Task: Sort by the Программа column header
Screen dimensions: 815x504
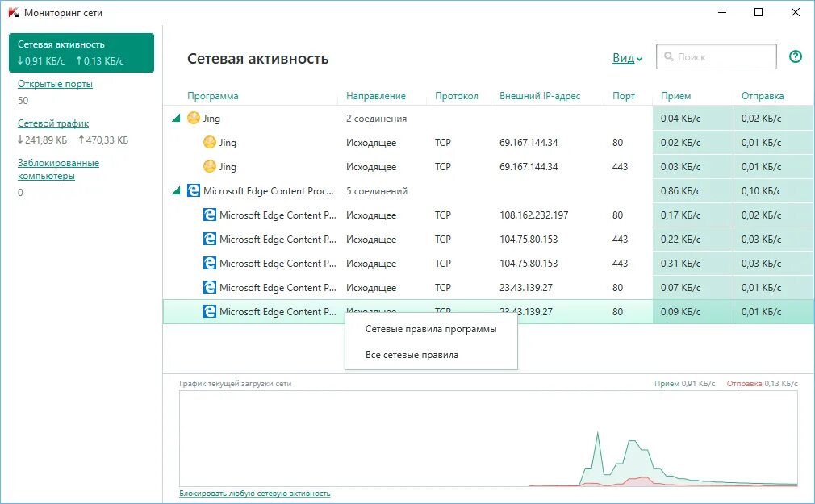Action: (212, 96)
